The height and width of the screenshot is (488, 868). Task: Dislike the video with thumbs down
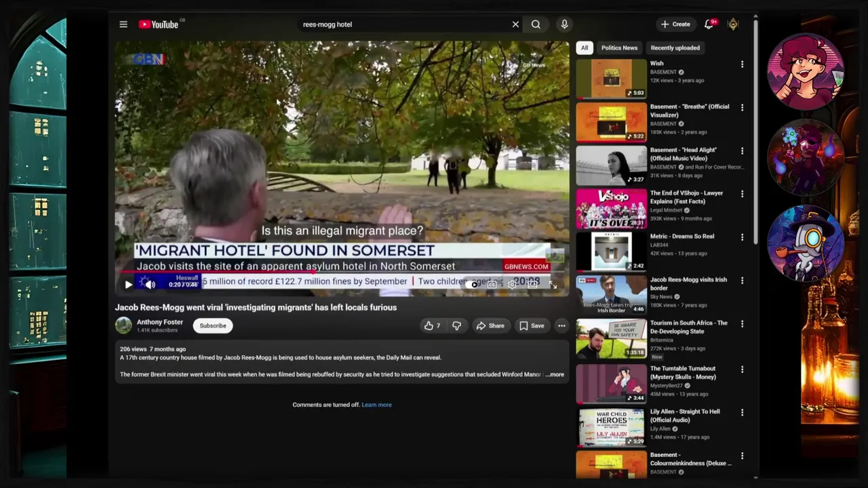456,326
